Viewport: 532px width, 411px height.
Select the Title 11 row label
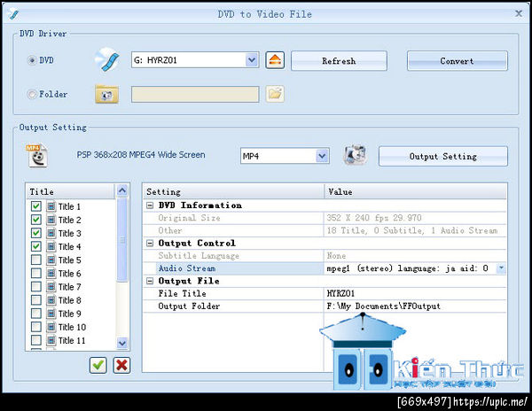[72, 340]
